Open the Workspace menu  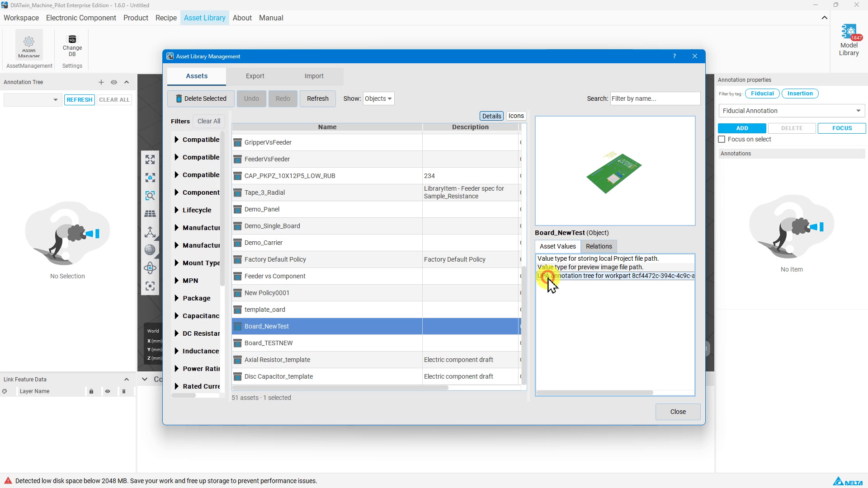21,18
